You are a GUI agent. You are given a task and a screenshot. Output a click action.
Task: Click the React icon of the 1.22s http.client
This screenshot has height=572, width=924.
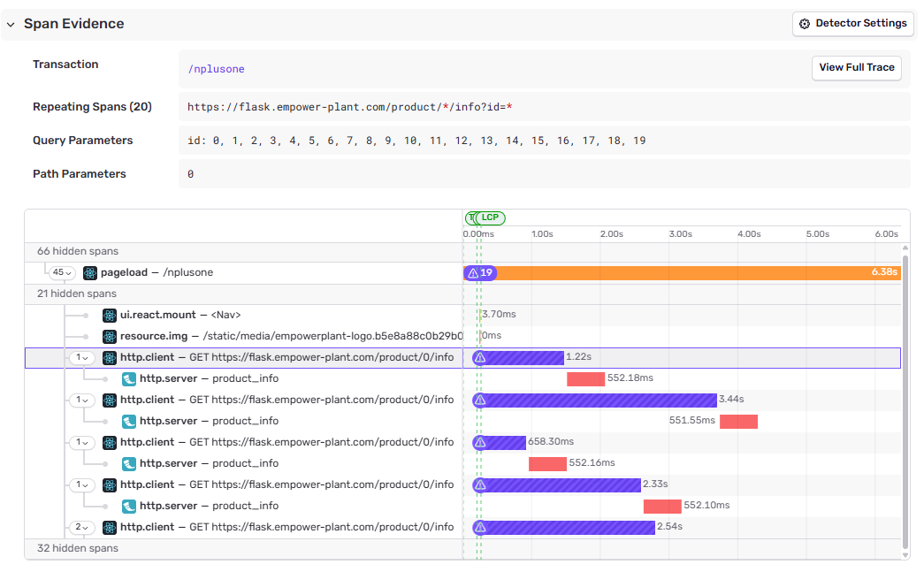pos(110,357)
